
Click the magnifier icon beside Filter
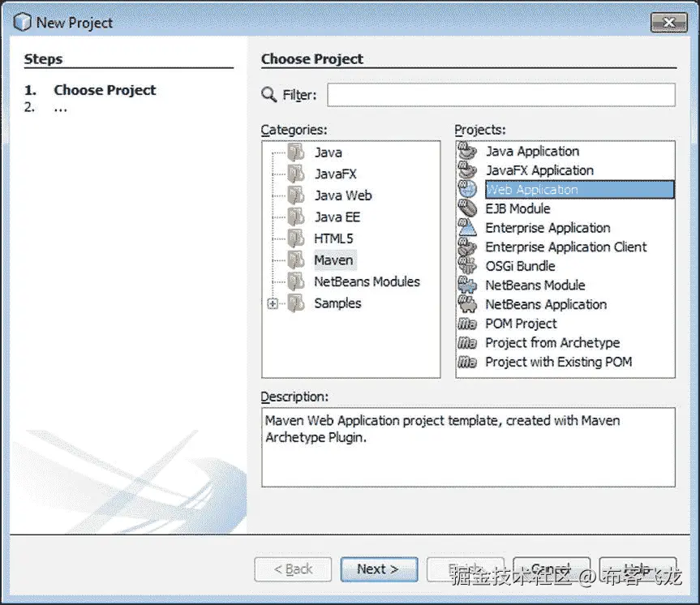[268, 94]
